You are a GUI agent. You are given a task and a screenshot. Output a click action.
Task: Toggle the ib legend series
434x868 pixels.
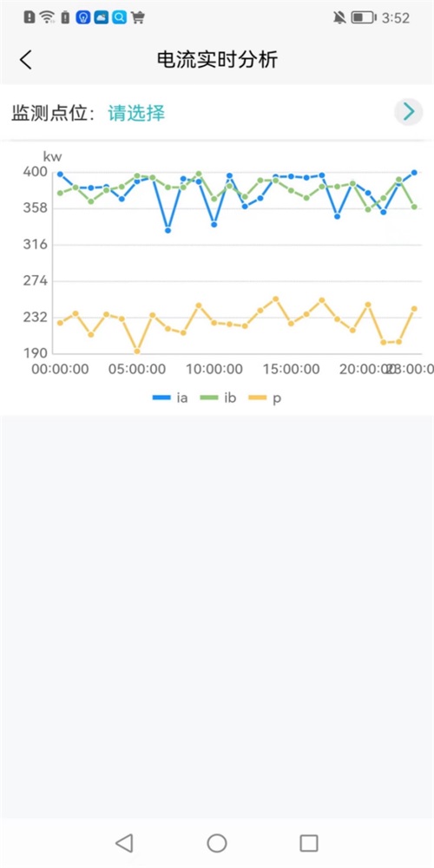pyautogui.click(x=218, y=398)
